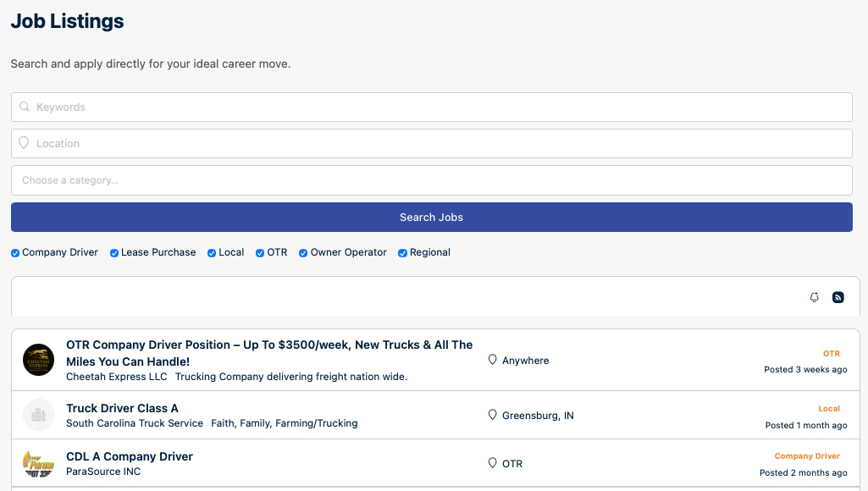This screenshot has width=868, height=491.
Task: Open the RSS feed icon
Action: pos(838,297)
